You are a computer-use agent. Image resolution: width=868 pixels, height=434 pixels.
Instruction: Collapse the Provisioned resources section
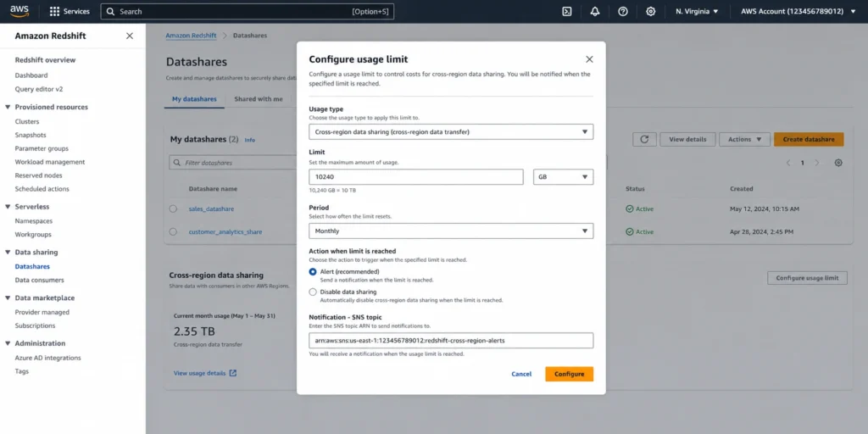click(x=8, y=108)
